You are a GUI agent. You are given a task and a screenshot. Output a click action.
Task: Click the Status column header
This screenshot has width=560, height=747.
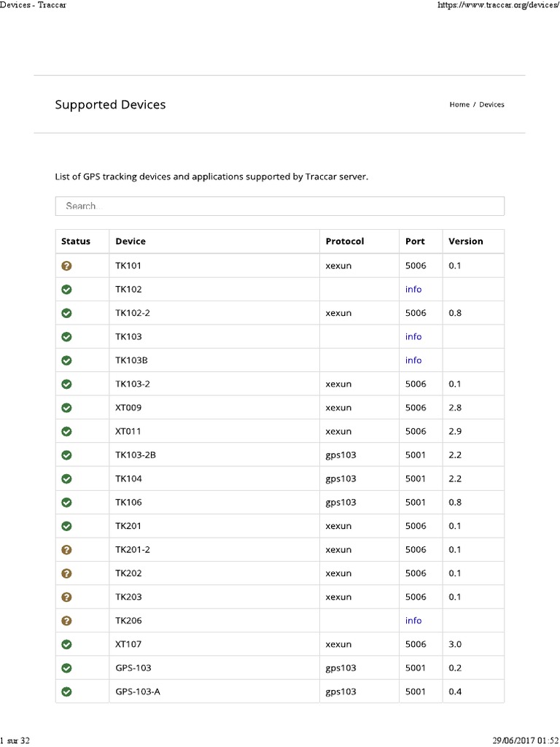point(76,241)
